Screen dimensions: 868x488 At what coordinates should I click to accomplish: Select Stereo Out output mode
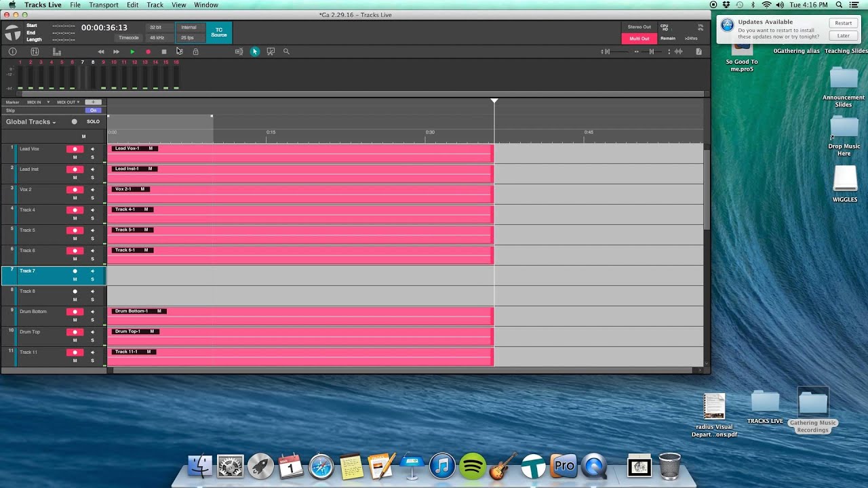click(639, 27)
